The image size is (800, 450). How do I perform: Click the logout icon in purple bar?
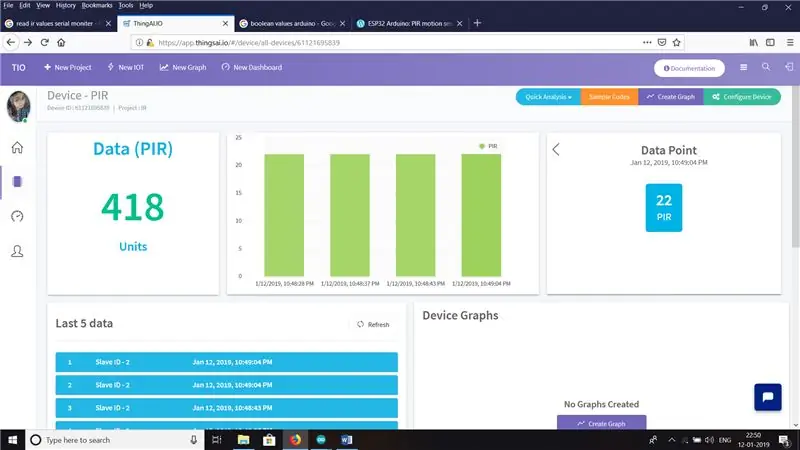tap(789, 67)
